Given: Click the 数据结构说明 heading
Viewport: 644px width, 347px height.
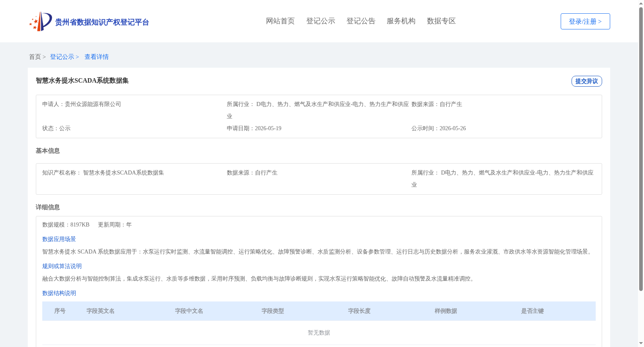Looking at the screenshot, I should pyautogui.click(x=59, y=293).
